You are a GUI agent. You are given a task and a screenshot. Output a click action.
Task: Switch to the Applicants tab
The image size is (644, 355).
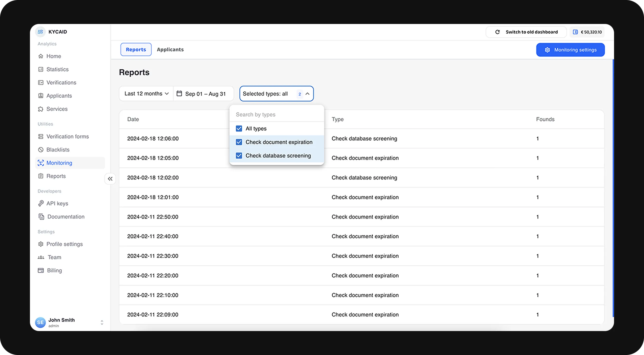coord(170,49)
